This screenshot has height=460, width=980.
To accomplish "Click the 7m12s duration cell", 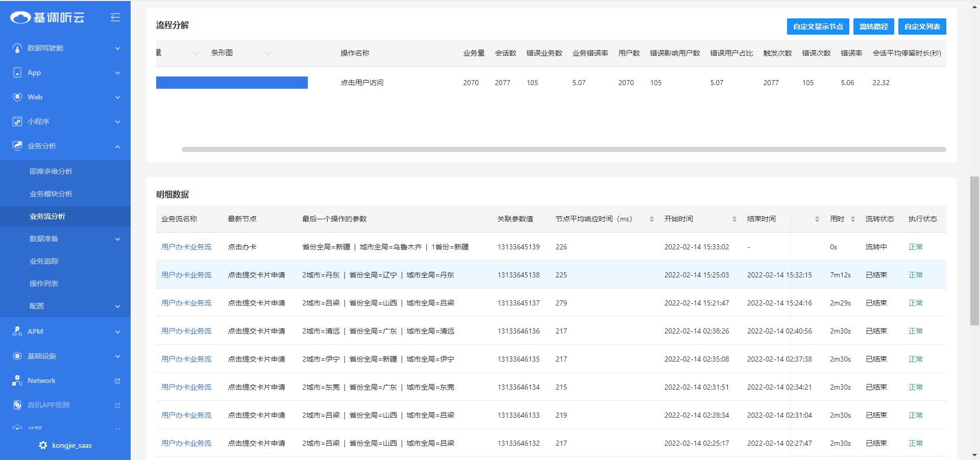I will click(x=840, y=275).
